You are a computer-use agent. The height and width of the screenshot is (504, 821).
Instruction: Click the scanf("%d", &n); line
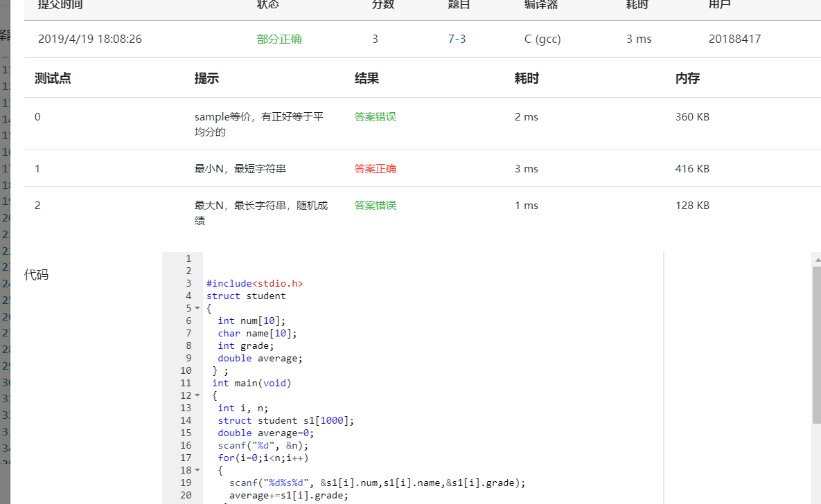coord(263,445)
